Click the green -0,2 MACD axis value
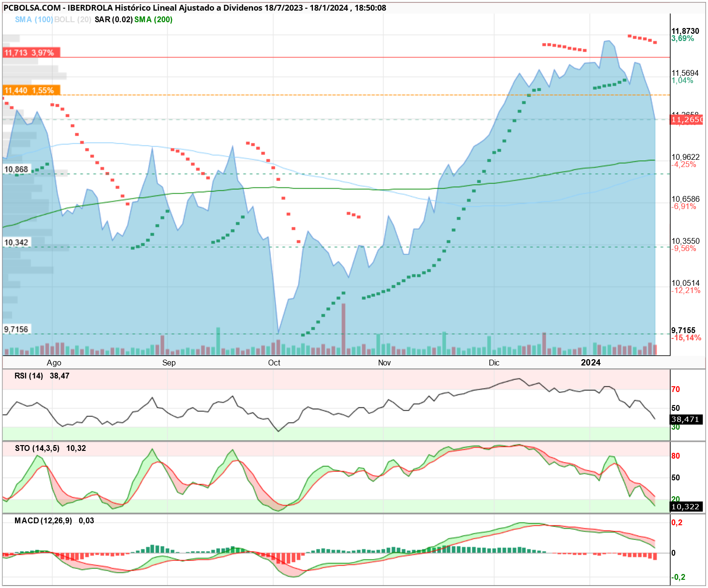 click(x=678, y=577)
